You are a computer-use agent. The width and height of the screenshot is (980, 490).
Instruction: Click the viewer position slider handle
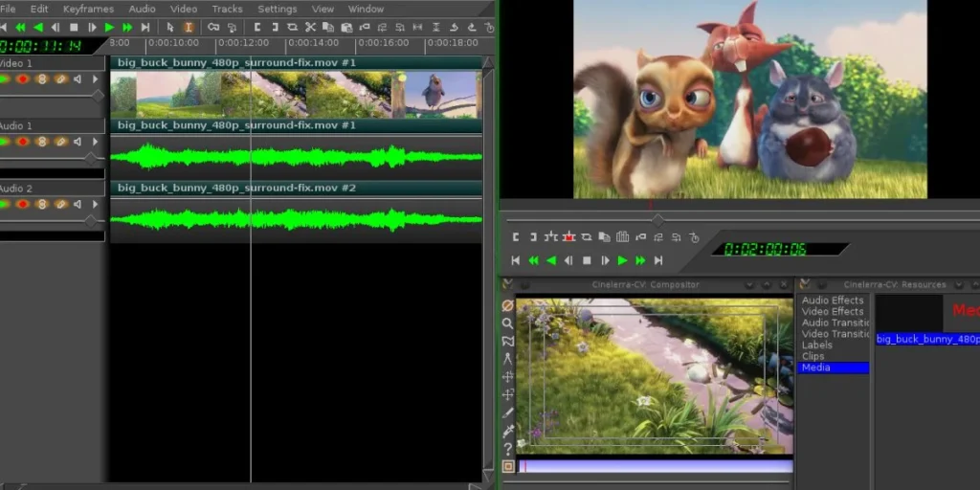click(x=657, y=220)
